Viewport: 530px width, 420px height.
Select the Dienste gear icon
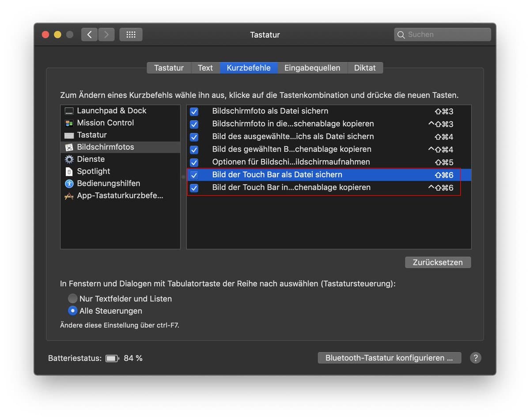click(69, 159)
